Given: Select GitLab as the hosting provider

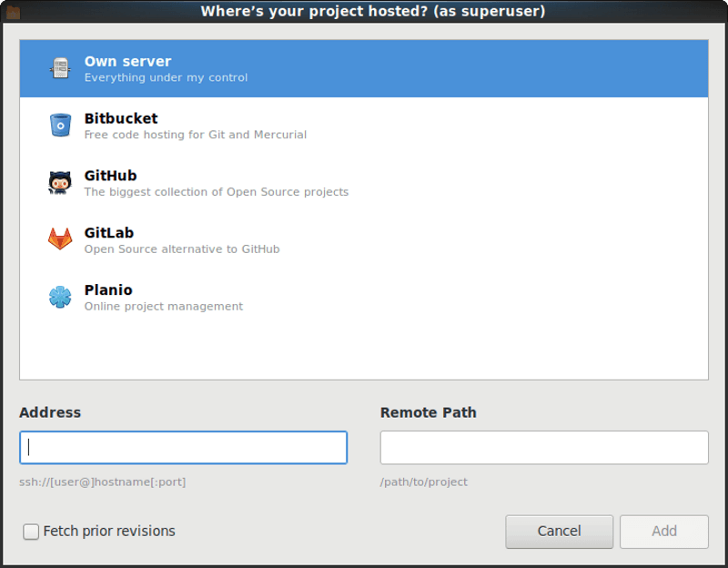Looking at the screenshot, I should pyautogui.click(x=273, y=239).
